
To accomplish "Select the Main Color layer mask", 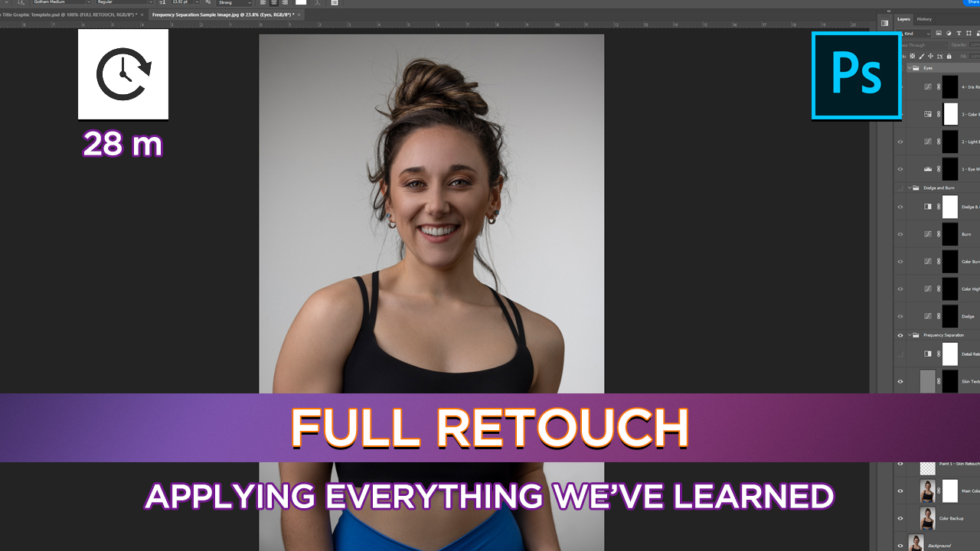I will tap(950, 491).
